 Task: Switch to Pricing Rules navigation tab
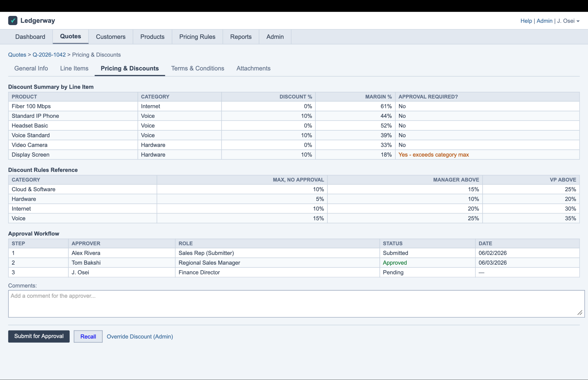pyautogui.click(x=197, y=37)
